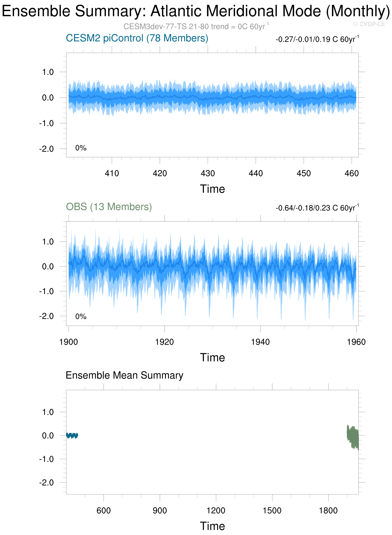The height and width of the screenshot is (535, 392).
Task: Click the 'Time' axis label below the CESM2 panel
Action: (x=212, y=189)
